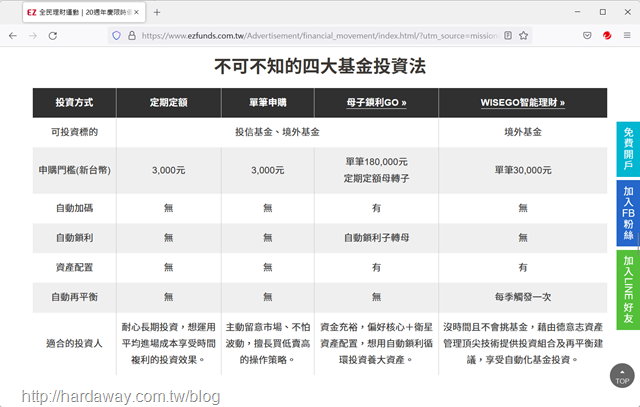The width and height of the screenshot is (640, 407).
Task: Select the 資產配置 row label
Action: pos(74,267)
